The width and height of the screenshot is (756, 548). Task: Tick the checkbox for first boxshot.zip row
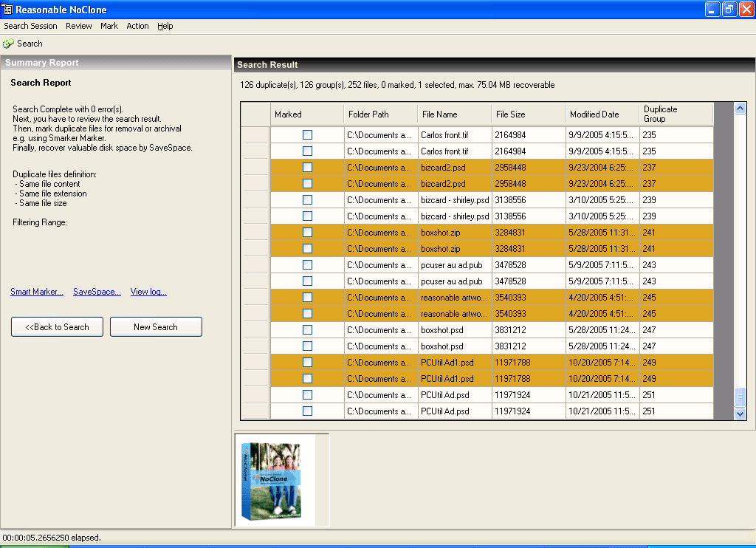(307, 233)
